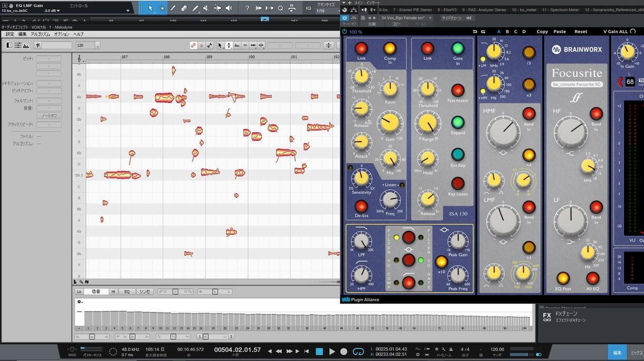Switch to the EQ tab in the sound editor

pos(127,292)
